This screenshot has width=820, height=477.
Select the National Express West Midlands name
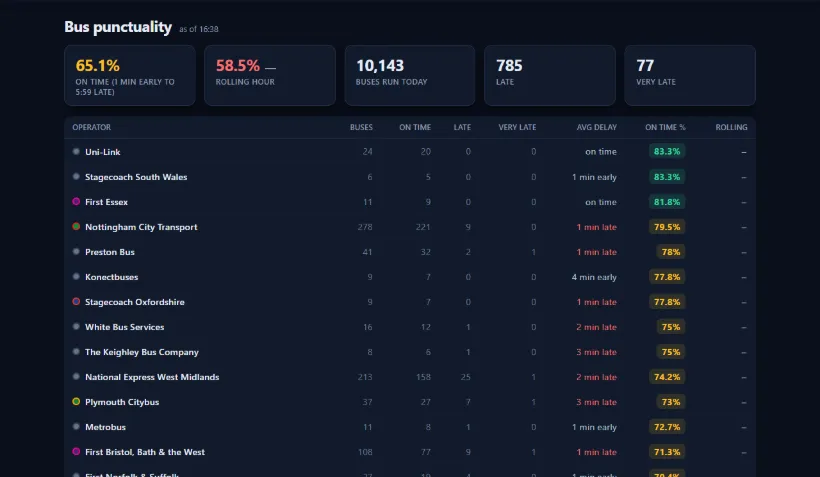(152, 377)
